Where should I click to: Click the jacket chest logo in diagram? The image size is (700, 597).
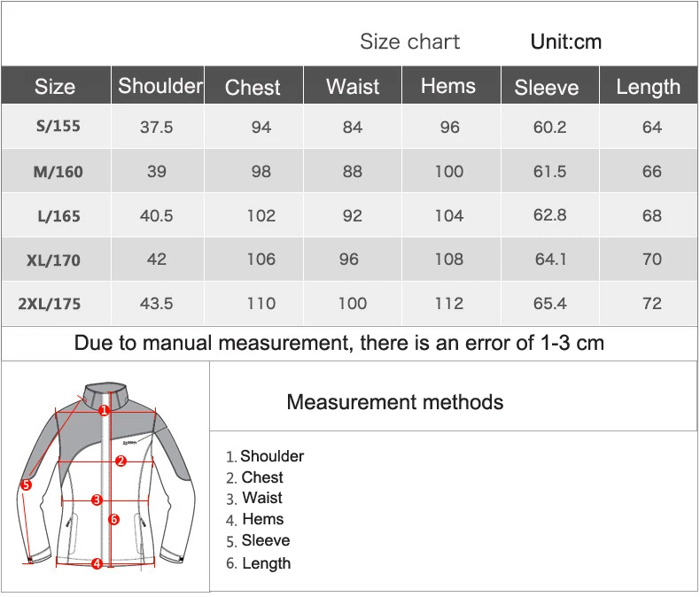coord(129,442)
